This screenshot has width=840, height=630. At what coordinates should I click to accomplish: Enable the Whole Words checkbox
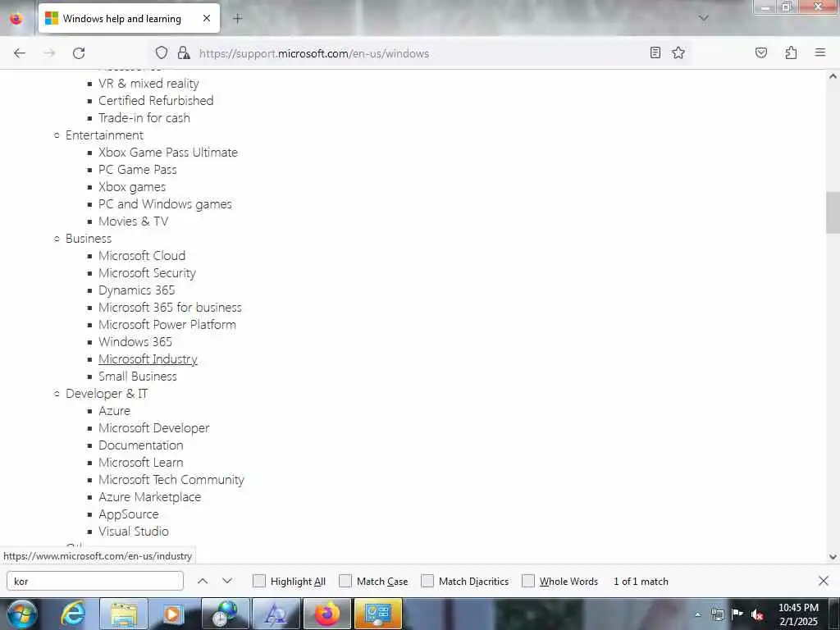528,582
